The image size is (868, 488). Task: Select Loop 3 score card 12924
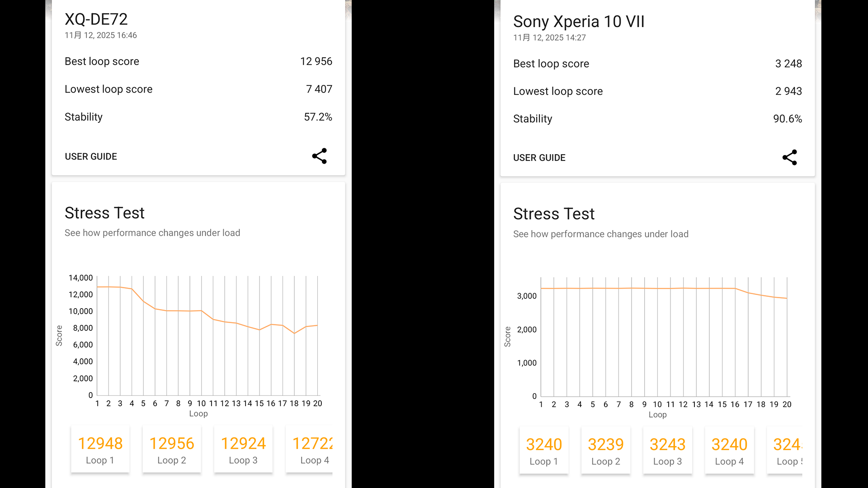point(243,450)
